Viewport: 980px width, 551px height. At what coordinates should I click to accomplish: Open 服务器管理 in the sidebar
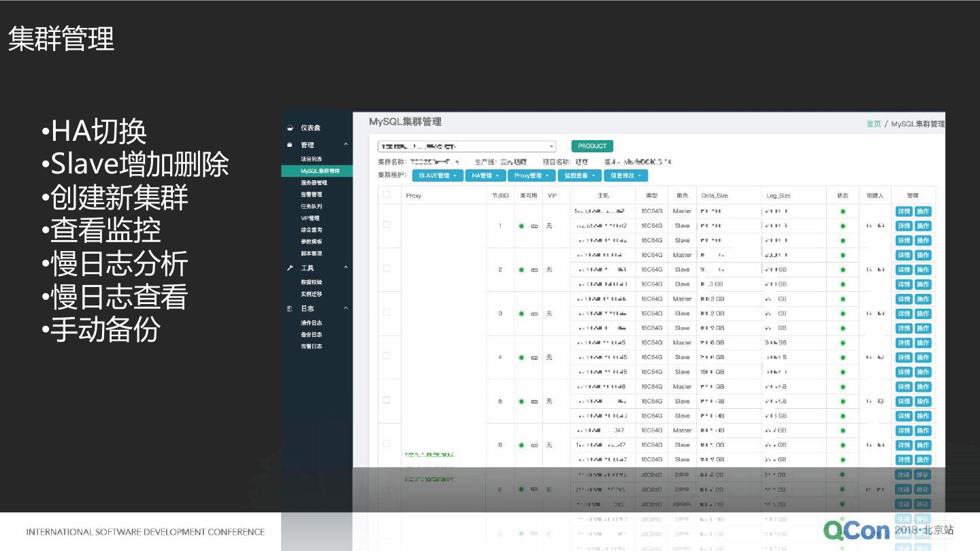314,183
